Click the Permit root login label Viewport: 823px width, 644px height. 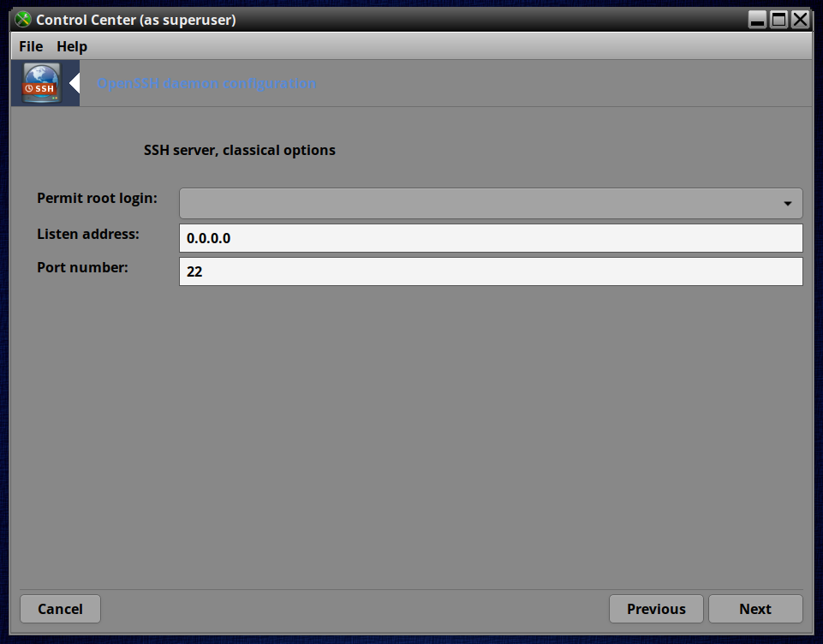point(97,199)
